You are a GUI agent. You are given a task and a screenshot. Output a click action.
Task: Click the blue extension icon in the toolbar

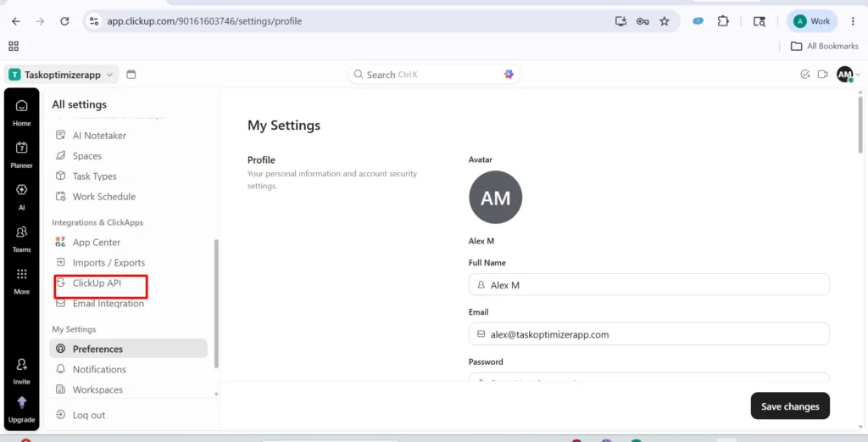point(698,21)
